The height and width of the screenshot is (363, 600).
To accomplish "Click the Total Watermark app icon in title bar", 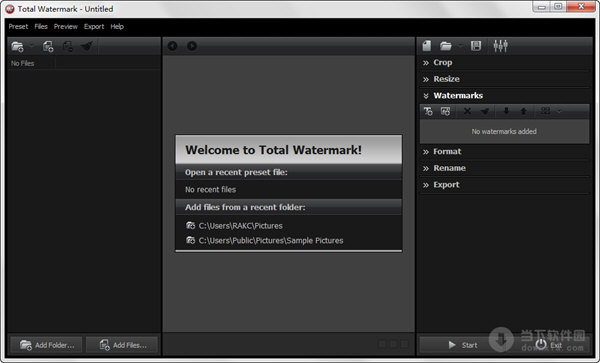I will 10,8.
